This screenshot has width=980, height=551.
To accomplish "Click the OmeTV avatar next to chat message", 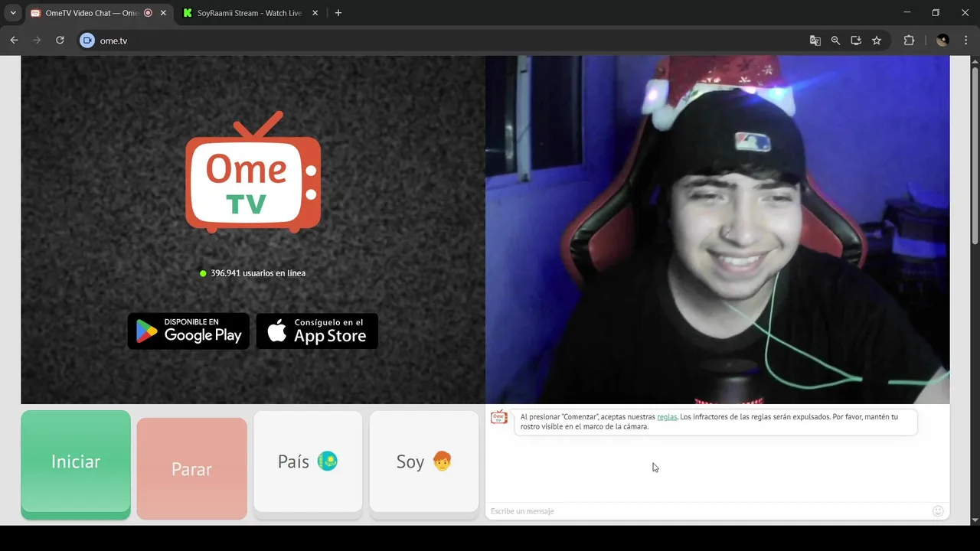I will tap(499, 417).
